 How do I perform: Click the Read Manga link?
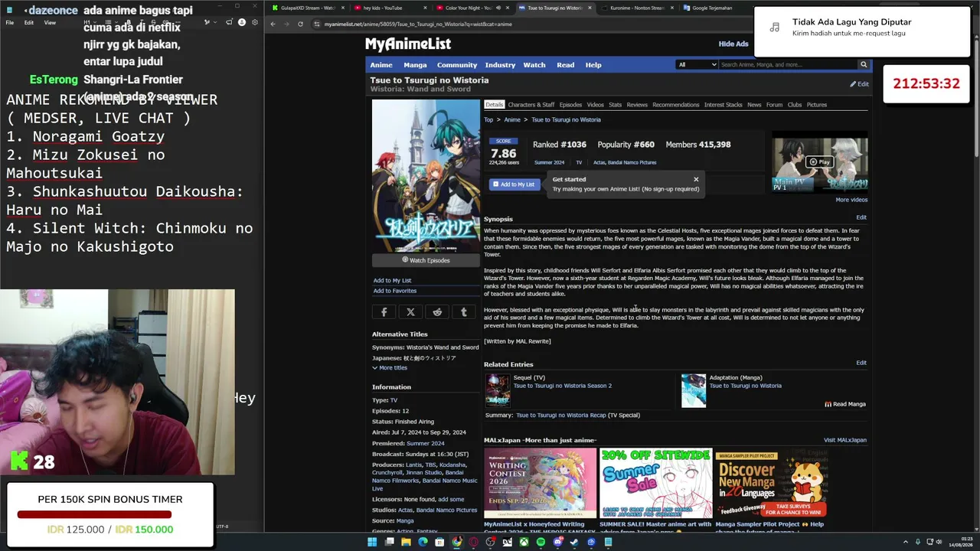point(845,404)
